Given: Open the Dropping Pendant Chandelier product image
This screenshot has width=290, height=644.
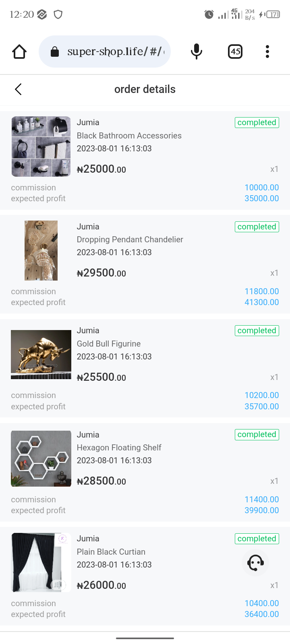Looking at the screenshot, I should pyautogui.click(x=41, y=250).
